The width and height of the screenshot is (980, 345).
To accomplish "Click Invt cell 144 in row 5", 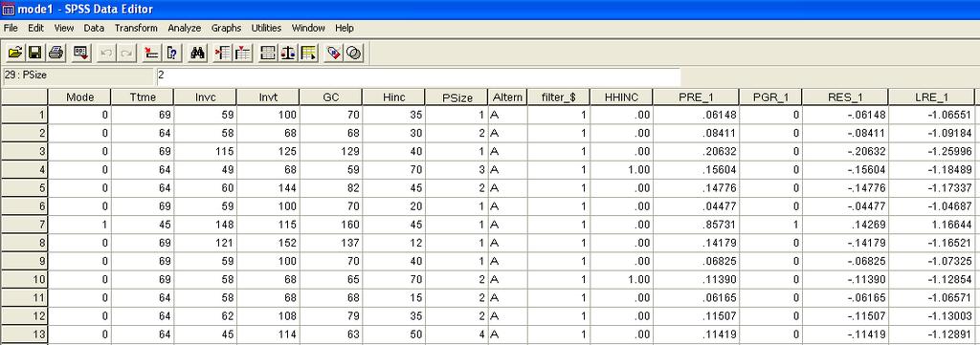I will coord(268,187).
